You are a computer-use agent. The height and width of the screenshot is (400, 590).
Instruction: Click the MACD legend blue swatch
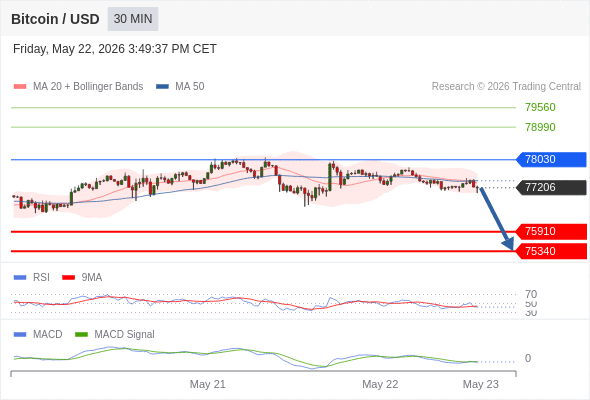click(x=20, y=335)
